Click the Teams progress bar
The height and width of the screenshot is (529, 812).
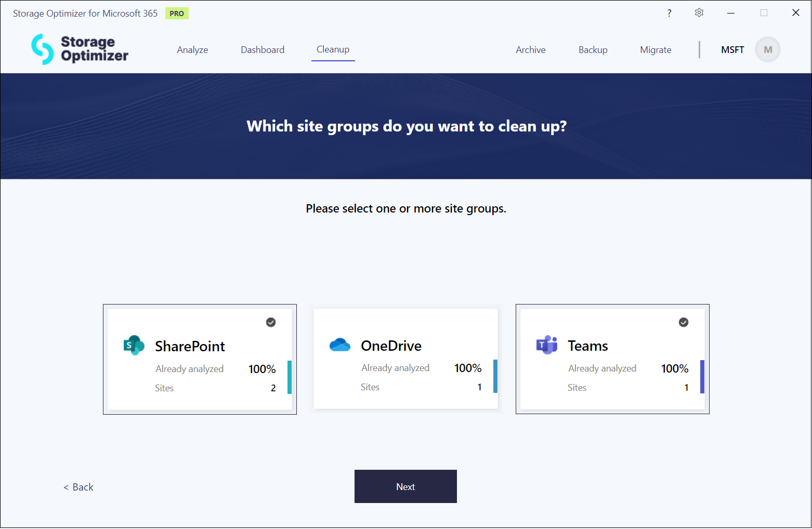(702, 377)
